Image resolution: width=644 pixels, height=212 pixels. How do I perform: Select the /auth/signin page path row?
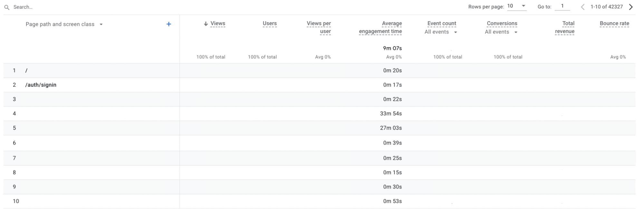(x=41, y=85)
